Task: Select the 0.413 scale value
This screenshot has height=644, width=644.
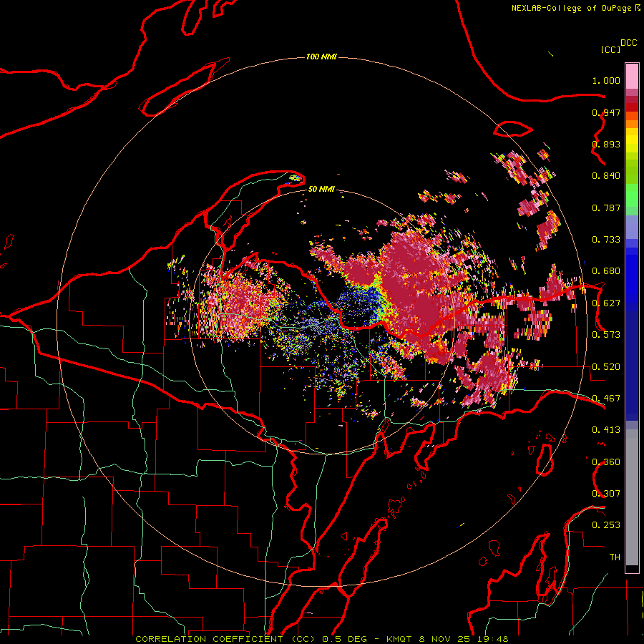Action: pos(606,430)
